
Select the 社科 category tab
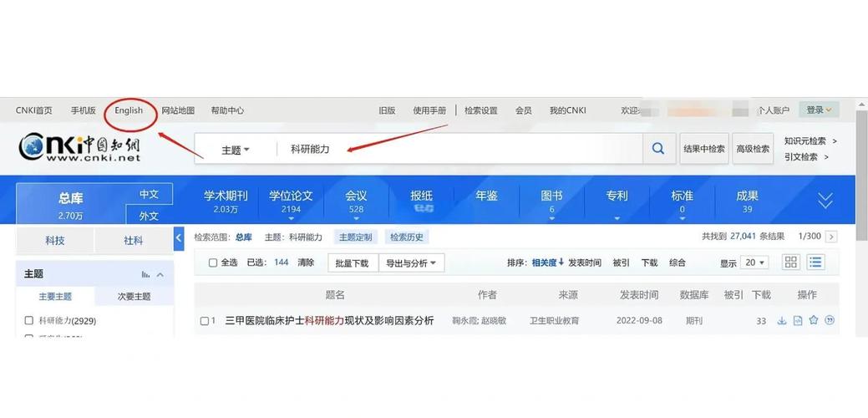pyautogui.click(x=134, y=241)
